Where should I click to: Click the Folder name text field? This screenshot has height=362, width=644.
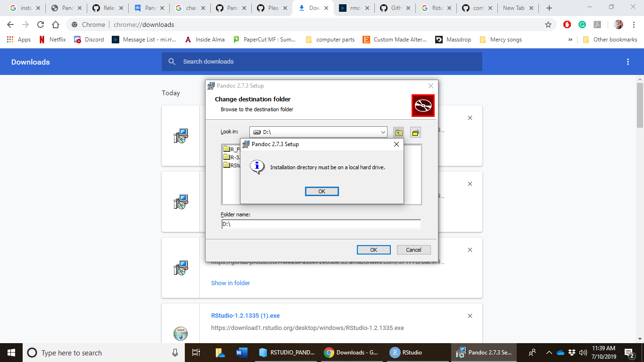pos(321,224)
